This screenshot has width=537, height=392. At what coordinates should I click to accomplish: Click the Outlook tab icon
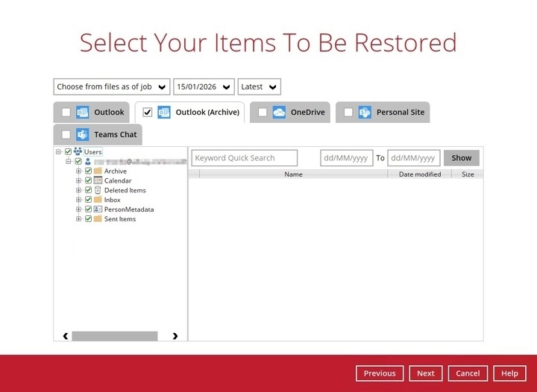[x=83, y=113]
